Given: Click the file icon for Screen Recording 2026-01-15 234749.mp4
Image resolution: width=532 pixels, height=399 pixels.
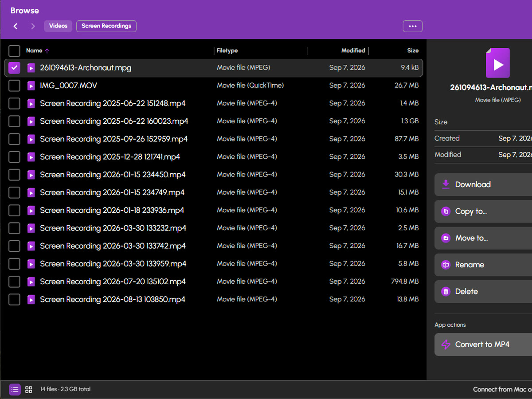Looking at the screenshot, I should (x=31, y=192).
